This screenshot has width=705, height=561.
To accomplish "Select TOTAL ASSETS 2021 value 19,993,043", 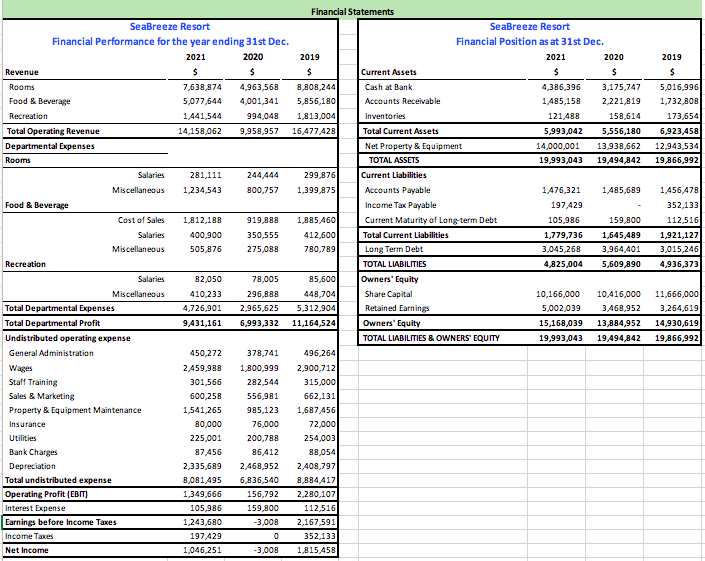I will tap(561, 160).
